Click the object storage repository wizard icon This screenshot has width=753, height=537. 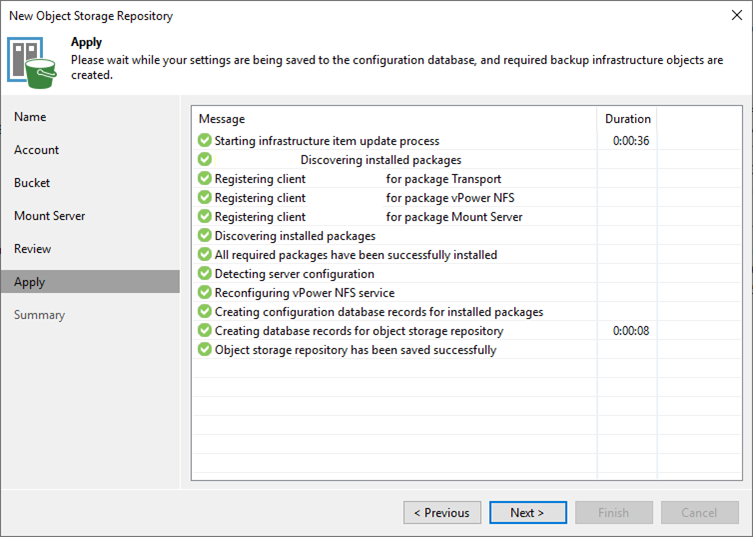(33, 59)
